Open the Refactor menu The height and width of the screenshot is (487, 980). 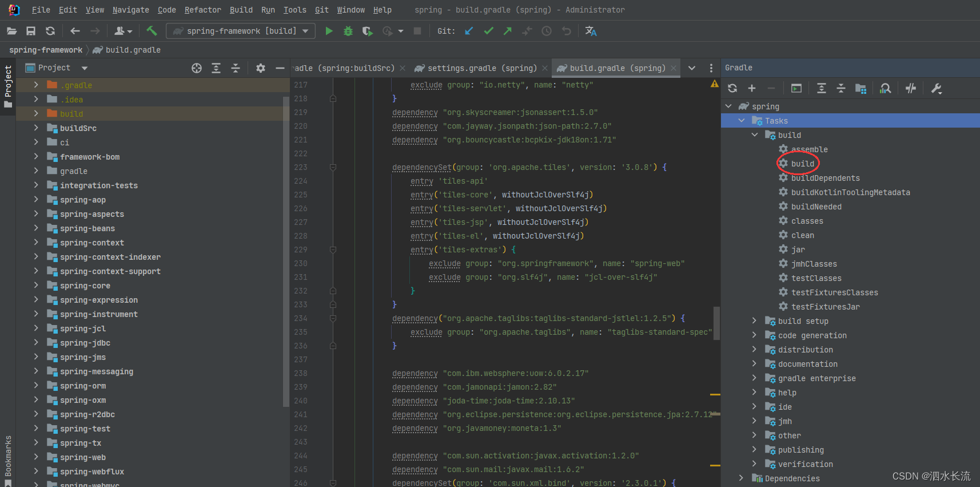pos(202,10)
